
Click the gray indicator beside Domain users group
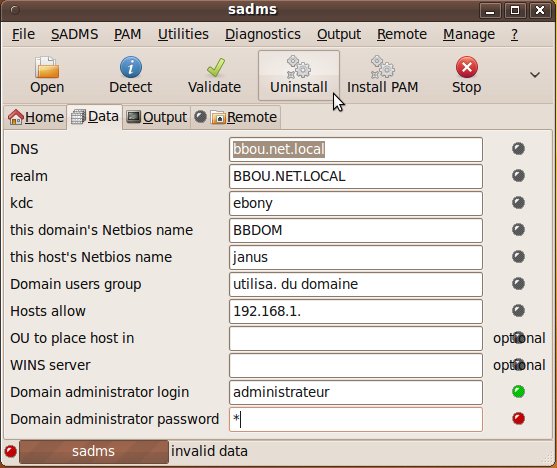click(518, 284)
